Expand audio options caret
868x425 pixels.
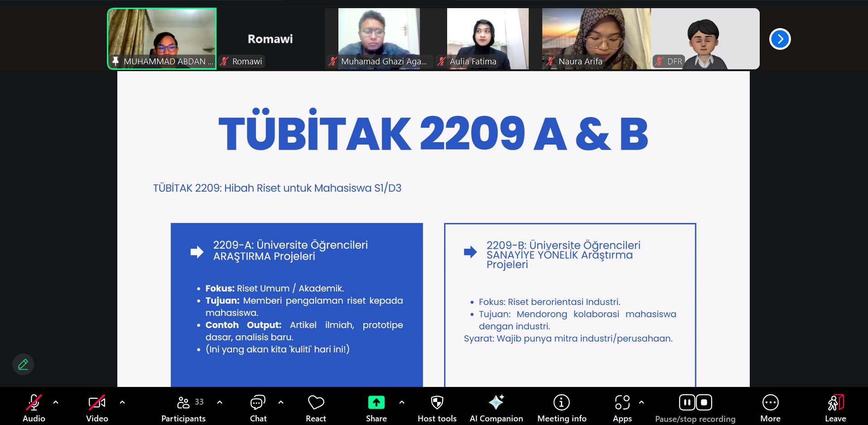pos(56,402)
